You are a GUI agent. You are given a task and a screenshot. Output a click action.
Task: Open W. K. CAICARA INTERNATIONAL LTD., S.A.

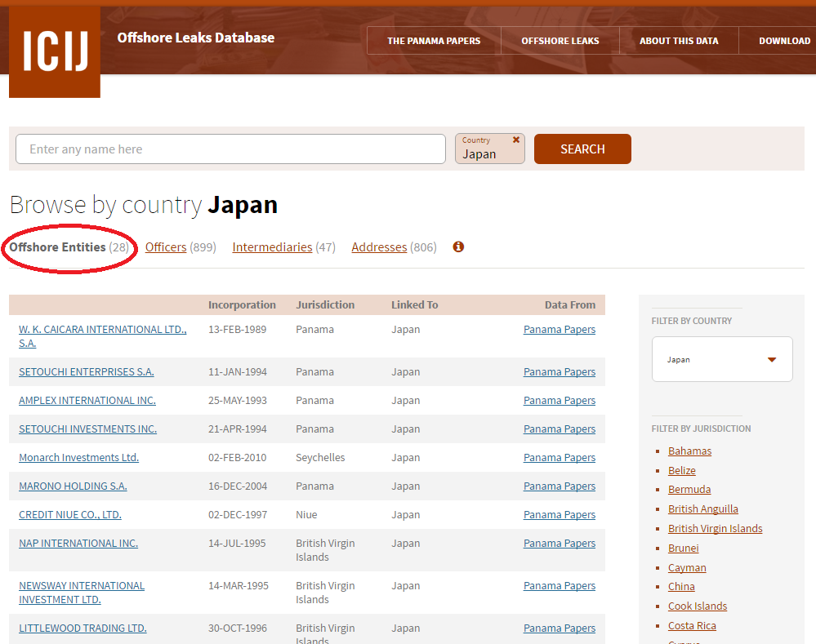tap(103, 336)
